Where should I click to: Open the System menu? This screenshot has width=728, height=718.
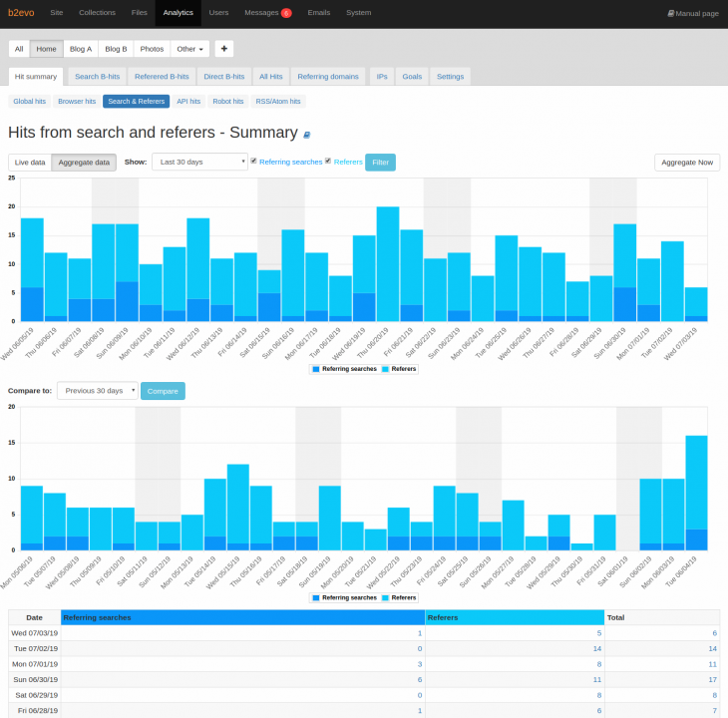click(x=358, y=13)
